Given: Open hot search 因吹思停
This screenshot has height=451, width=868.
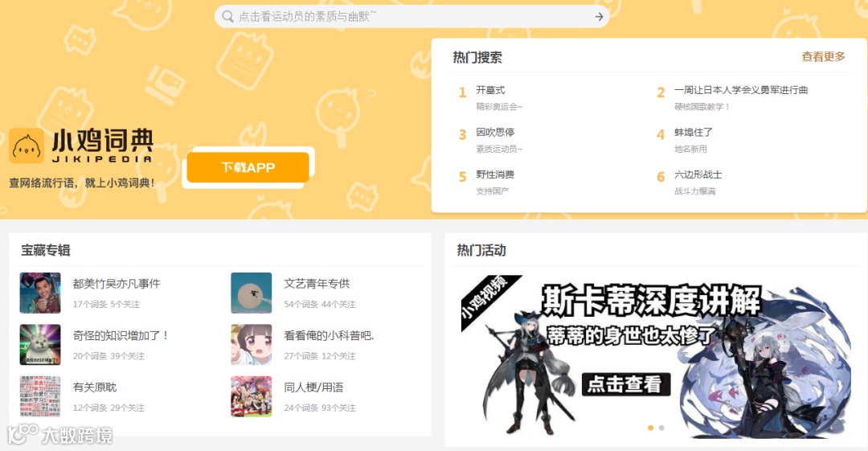Looking at the screenshot, I should point(495,132).
